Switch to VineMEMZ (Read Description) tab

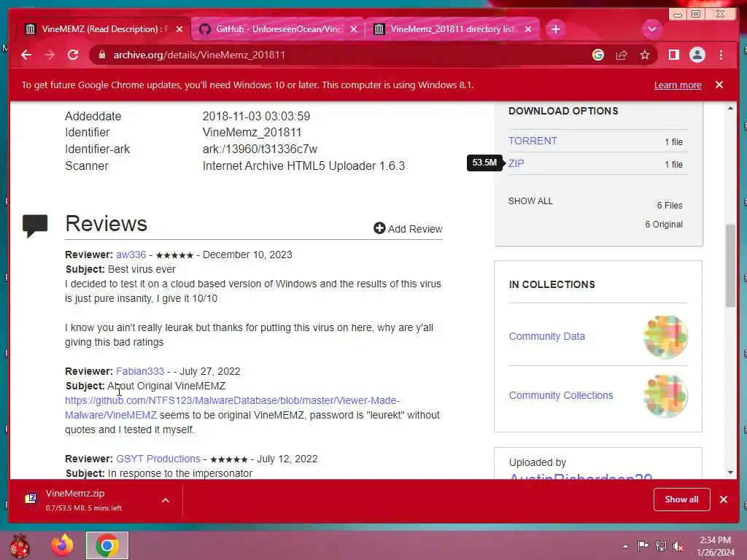[104, 29]
